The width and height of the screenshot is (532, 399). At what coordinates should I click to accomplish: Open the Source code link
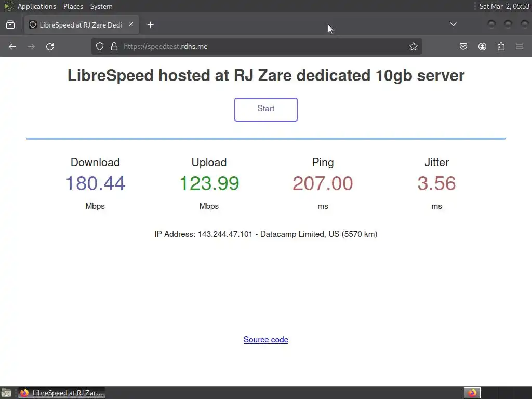(x=265, y=340)
